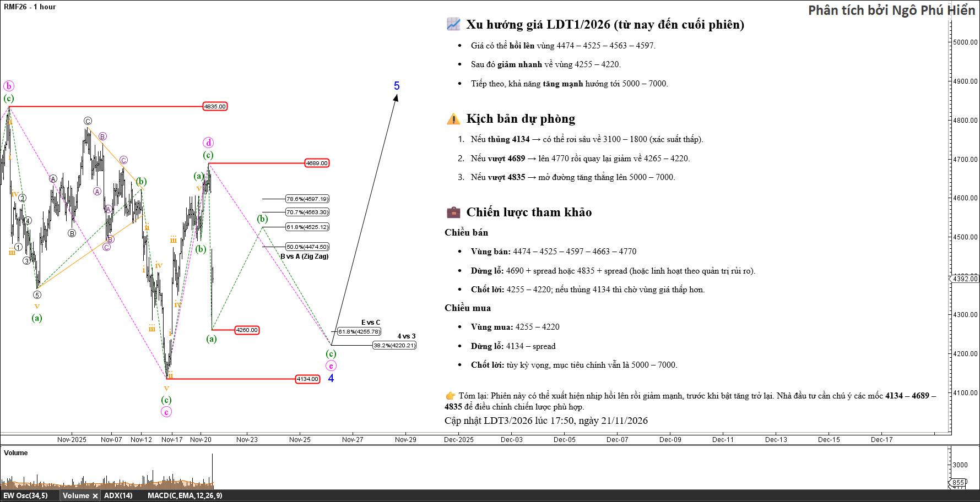This screenshot has width=980, height=502.
Task: Open the ADX(14) indicator tab
Action: click(118, 496)
